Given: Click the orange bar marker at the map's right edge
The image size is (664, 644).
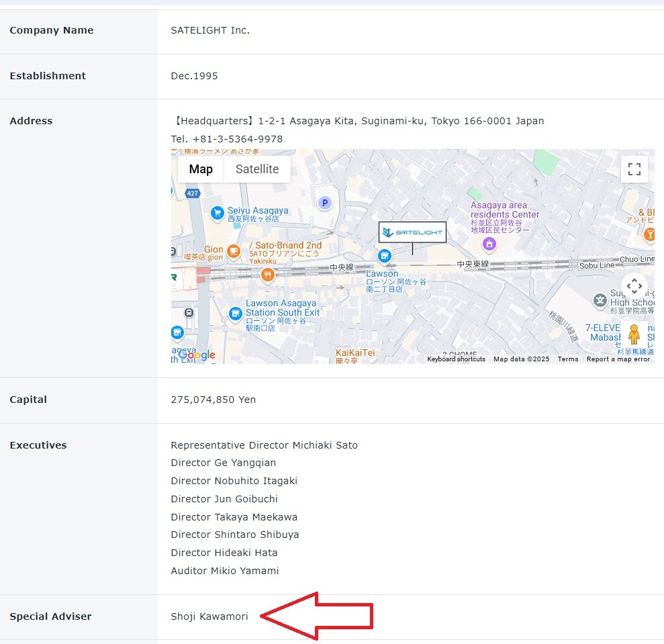Looking at the screenshot, I should pos(650,234).
